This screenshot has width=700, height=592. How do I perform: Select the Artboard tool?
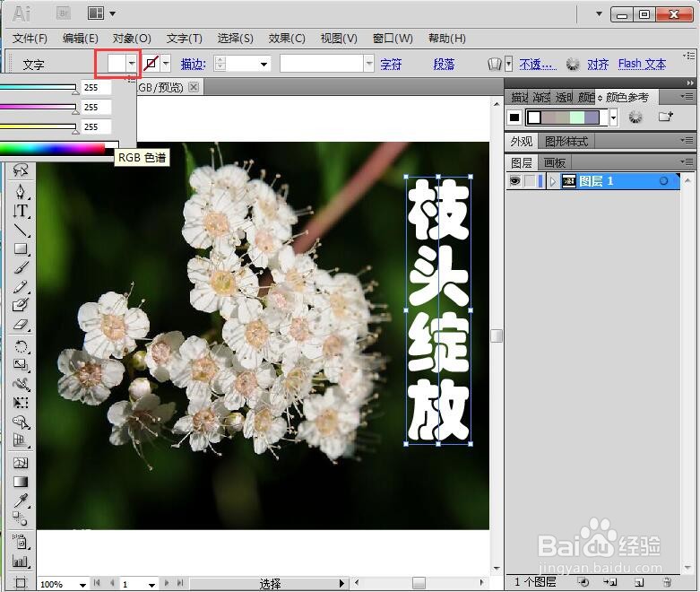[21, 583]
